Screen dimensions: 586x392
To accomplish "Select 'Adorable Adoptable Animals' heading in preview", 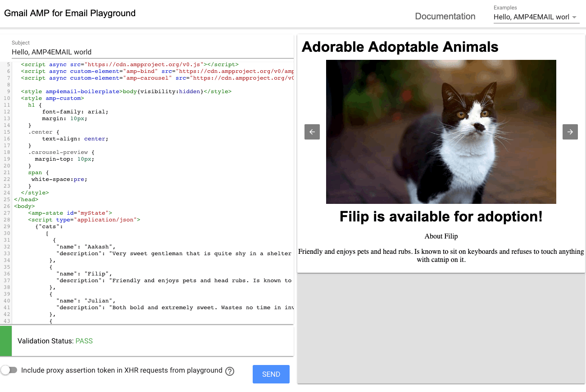I will (x=400, y=47).
